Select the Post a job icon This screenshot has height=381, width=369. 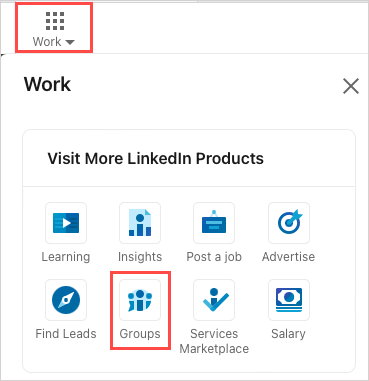coord(214,223)
